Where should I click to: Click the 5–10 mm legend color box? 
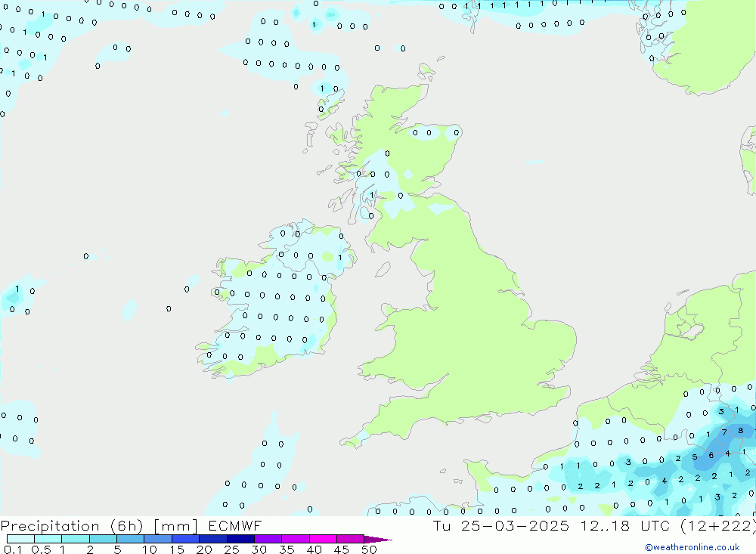(130, 539)
